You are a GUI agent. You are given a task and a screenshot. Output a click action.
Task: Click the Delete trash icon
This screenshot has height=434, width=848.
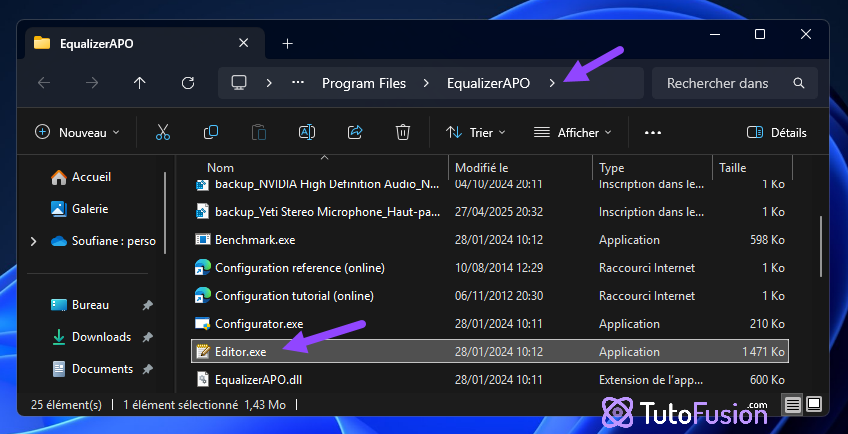403,132
